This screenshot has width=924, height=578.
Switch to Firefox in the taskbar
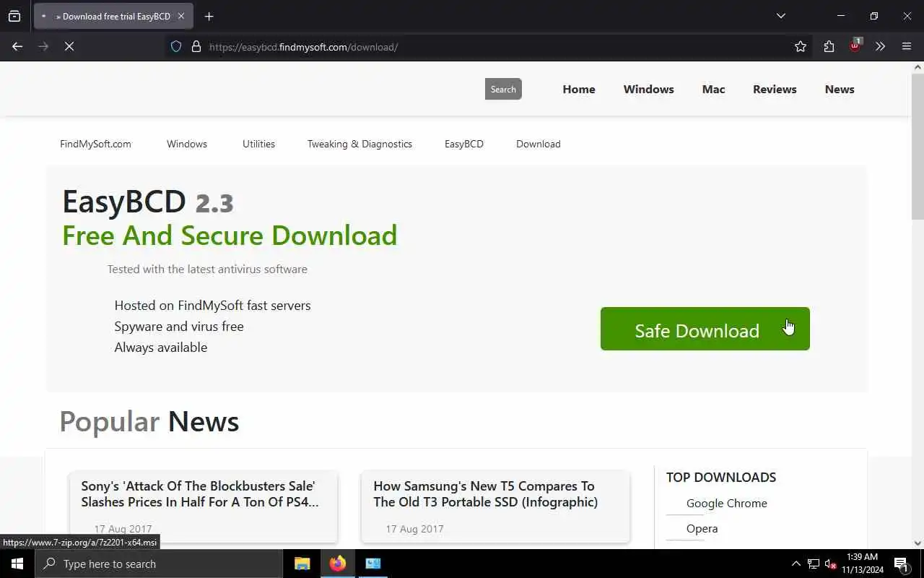338,564
